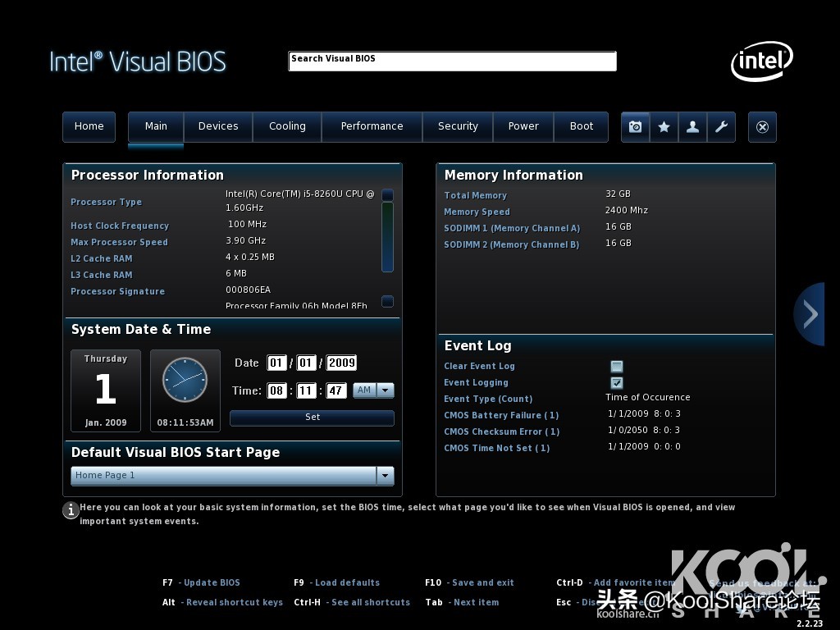Image resolution: width=840 pixels, height=630 pixels.
Task: Click the X exit icon in toolbar
Action: (x=762, y=127)
